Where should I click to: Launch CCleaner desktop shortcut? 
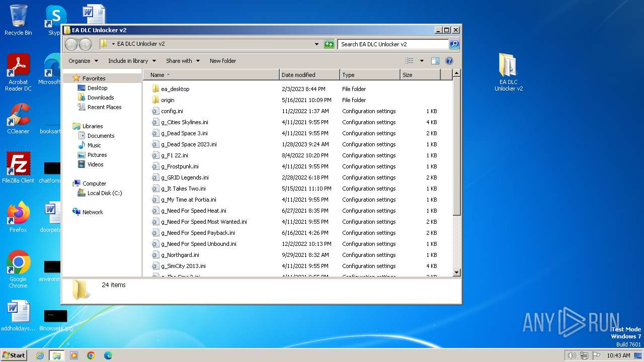[18, 119]
